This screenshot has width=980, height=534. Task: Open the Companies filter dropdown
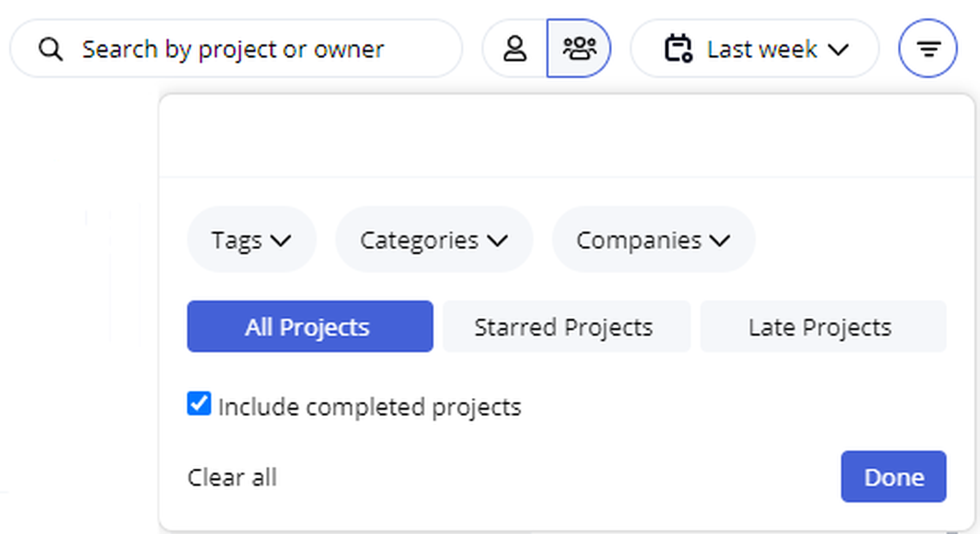coord(639,240)
